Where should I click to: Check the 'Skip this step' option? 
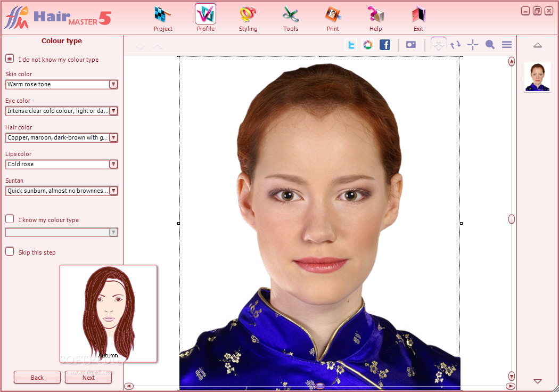tap(10, 251)
